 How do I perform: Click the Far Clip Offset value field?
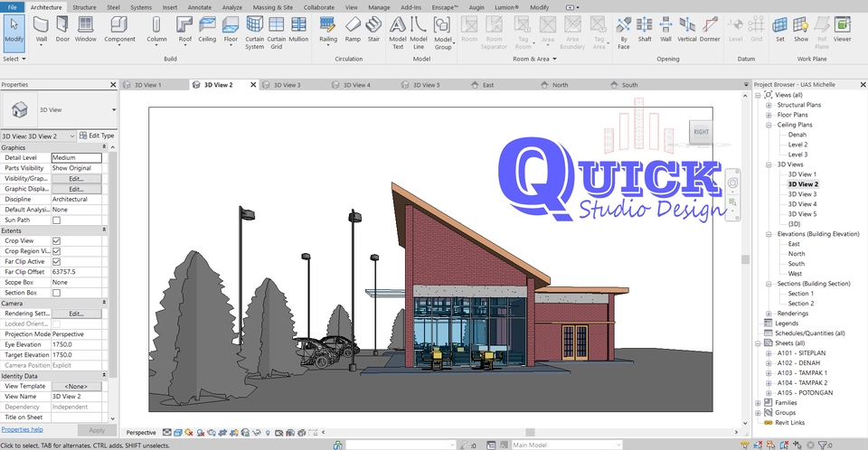click(76, 272)
